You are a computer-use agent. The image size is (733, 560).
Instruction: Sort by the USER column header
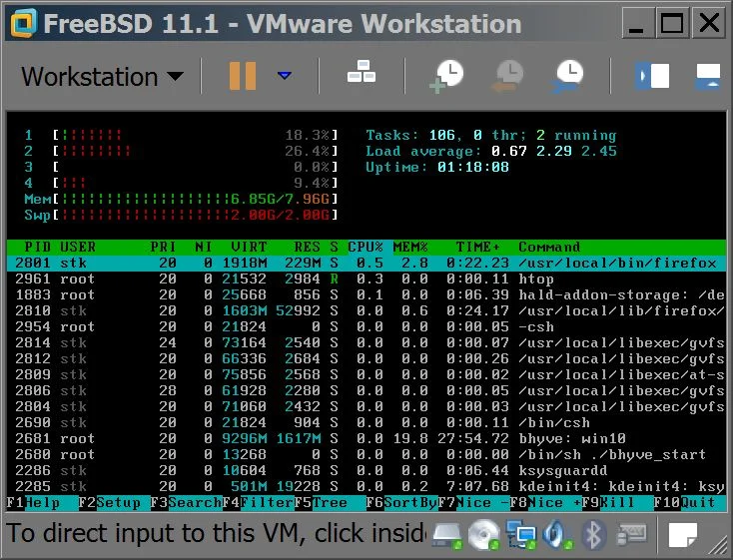pos(78,247)
